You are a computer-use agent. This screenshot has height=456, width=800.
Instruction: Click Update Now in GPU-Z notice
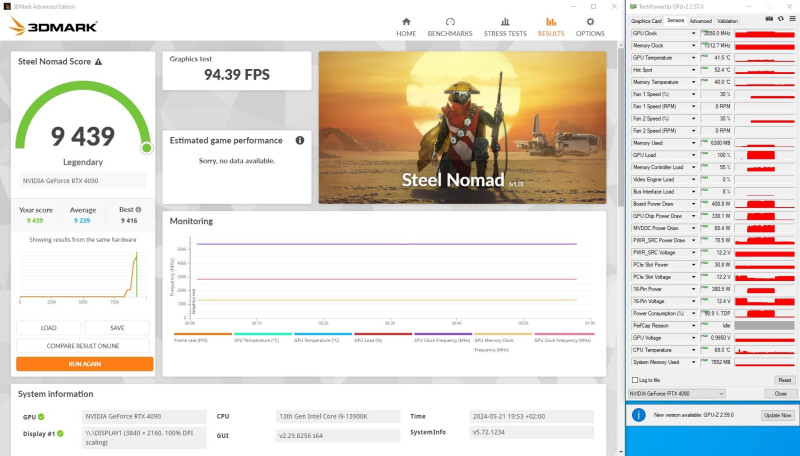[778, 415]
